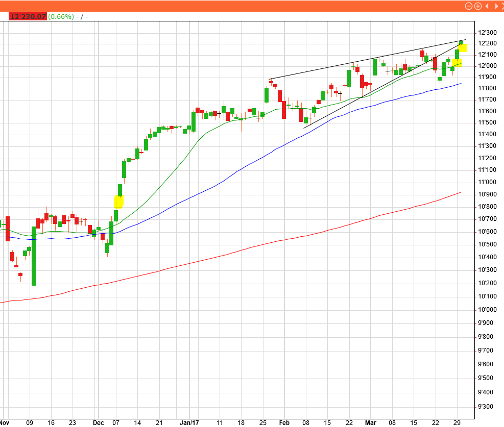This screenshot has height=427, width=504.
Task: Click the green (0.66%) change value
Action: coord(61,16)
